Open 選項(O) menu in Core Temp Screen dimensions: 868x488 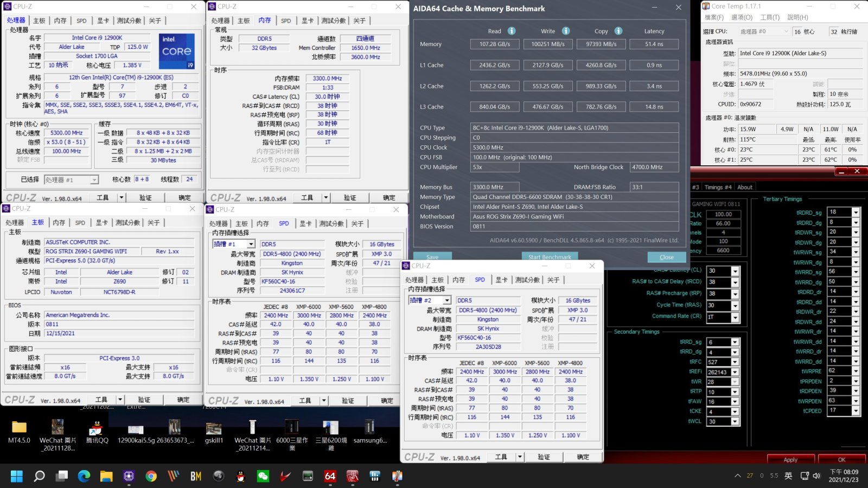click(x=742, y=17)
